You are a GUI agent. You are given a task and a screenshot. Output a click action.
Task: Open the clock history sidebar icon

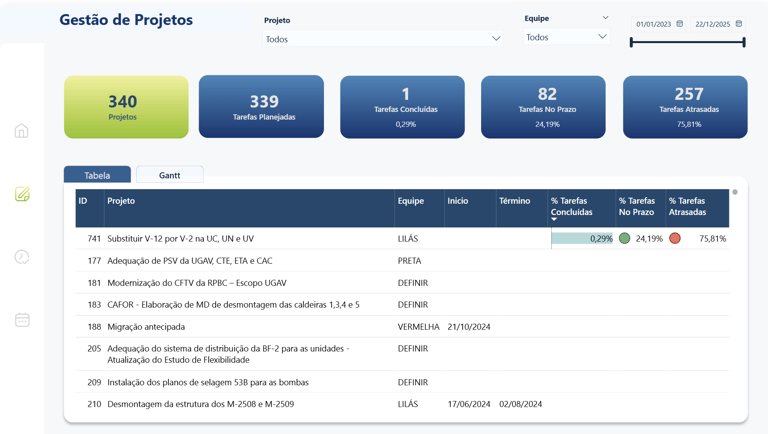click(22, 257)
